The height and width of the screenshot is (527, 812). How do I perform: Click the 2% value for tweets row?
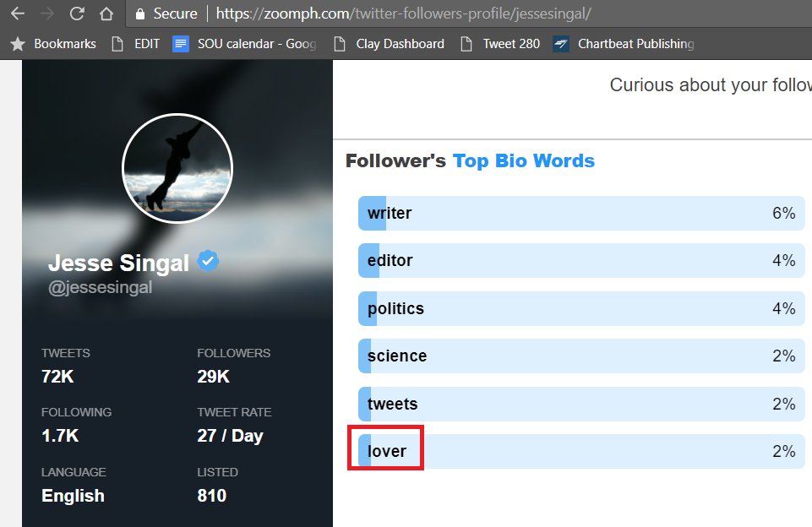click(784, 404)
